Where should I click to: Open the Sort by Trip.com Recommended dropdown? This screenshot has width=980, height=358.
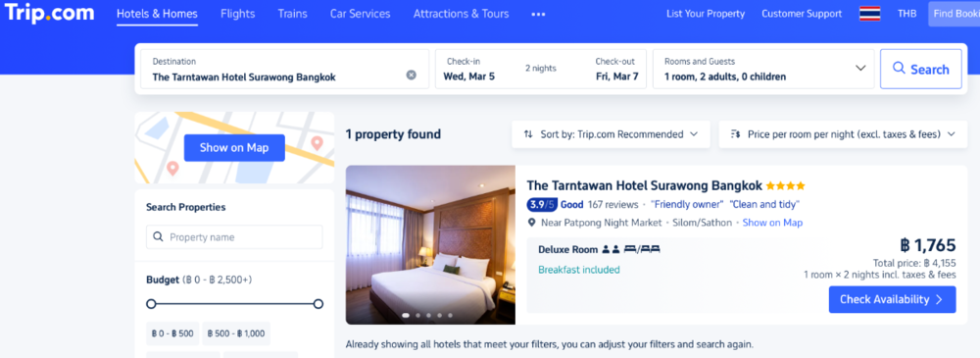611,134
